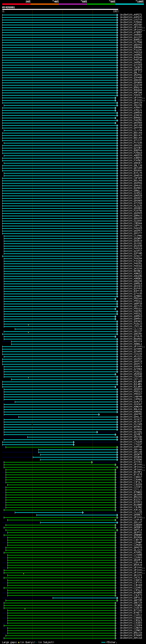Open hit UniRef100_Q42547
This screenshot has height=644, width=146.
tap(131, 359)
